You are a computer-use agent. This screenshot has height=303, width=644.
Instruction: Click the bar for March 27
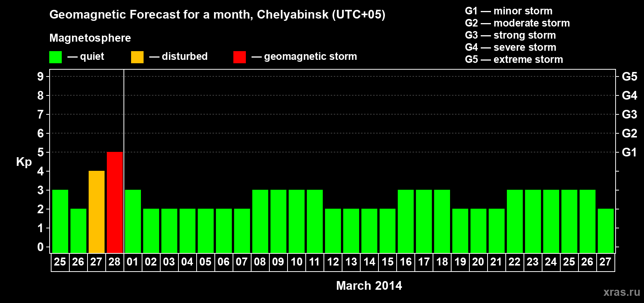pos(606,231)
